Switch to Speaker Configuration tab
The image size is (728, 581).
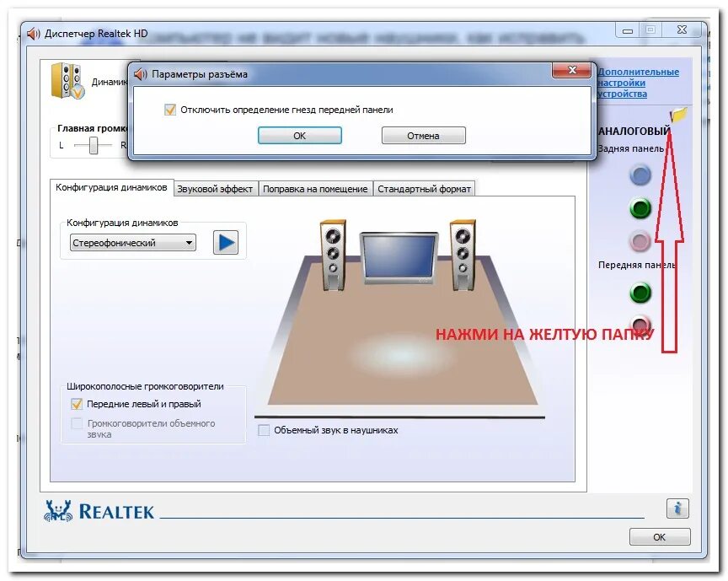tap(111, 187)
